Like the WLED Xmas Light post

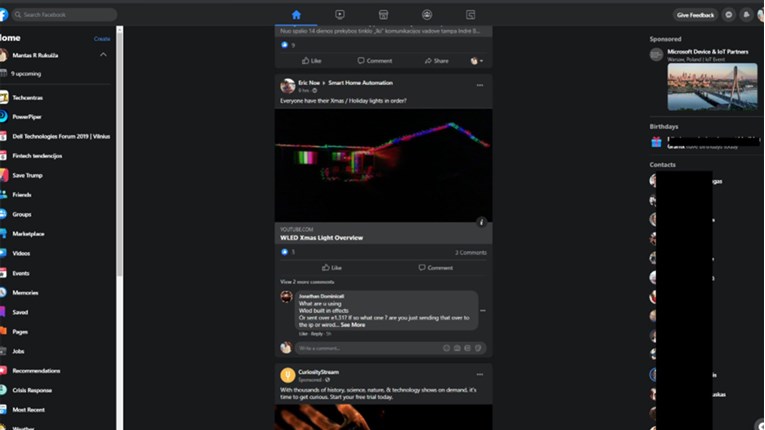[x=332, y=268]
